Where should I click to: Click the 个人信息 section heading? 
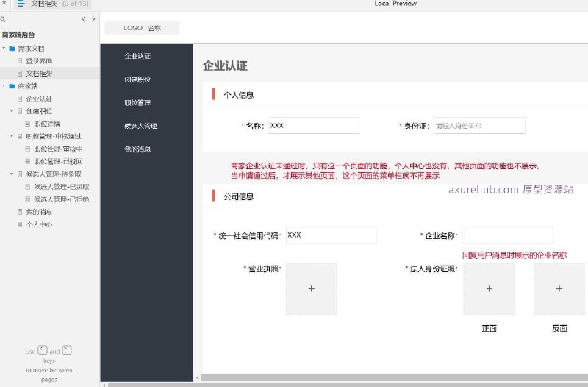(x=238, y=95)
